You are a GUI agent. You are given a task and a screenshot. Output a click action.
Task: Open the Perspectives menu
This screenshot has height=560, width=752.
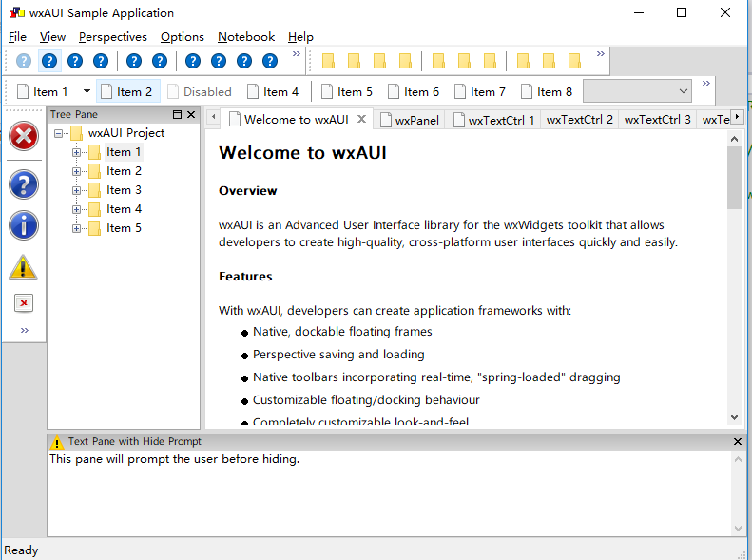tap(113, 37)
